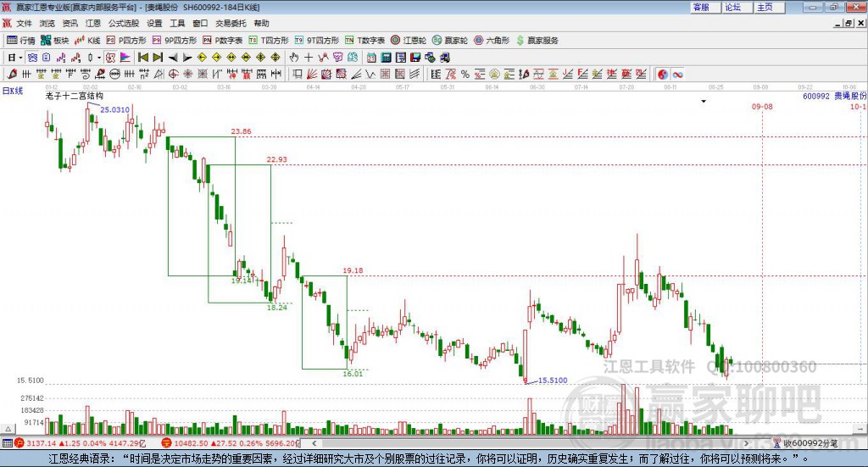Click the jump-to-first green arrow icon

142,58
